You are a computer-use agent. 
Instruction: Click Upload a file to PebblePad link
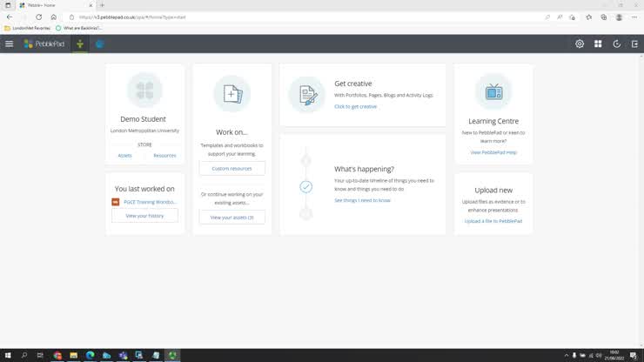(x=493, y=221)
